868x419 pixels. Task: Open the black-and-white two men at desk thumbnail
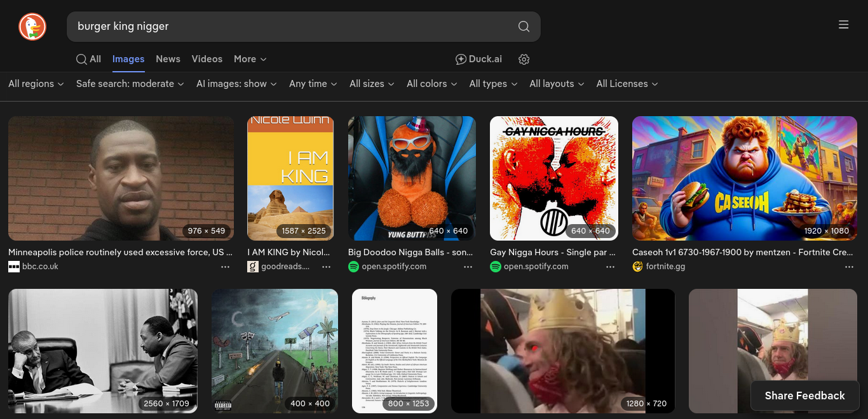(103, 351)
